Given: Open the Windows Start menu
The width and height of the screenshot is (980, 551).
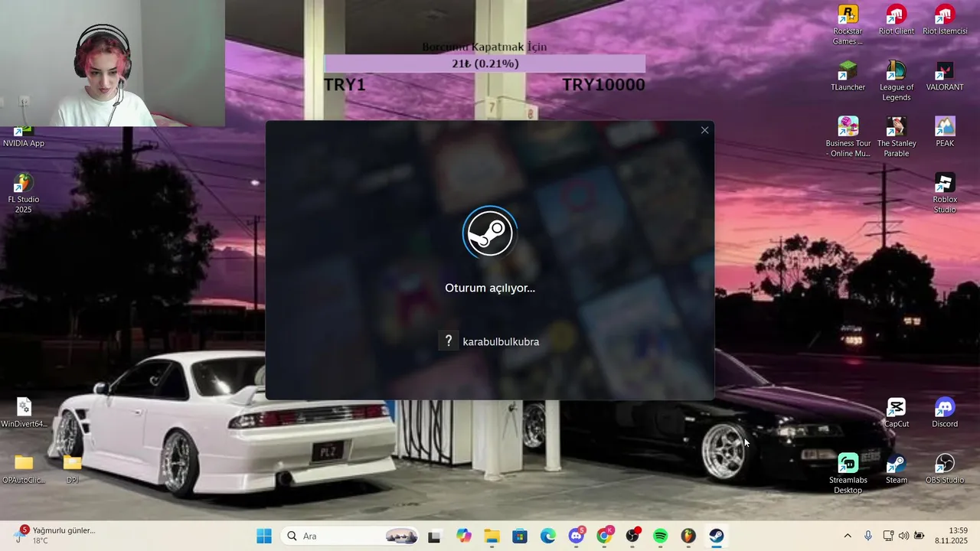Looking at the screenshot, I should [x=264, y=536].
